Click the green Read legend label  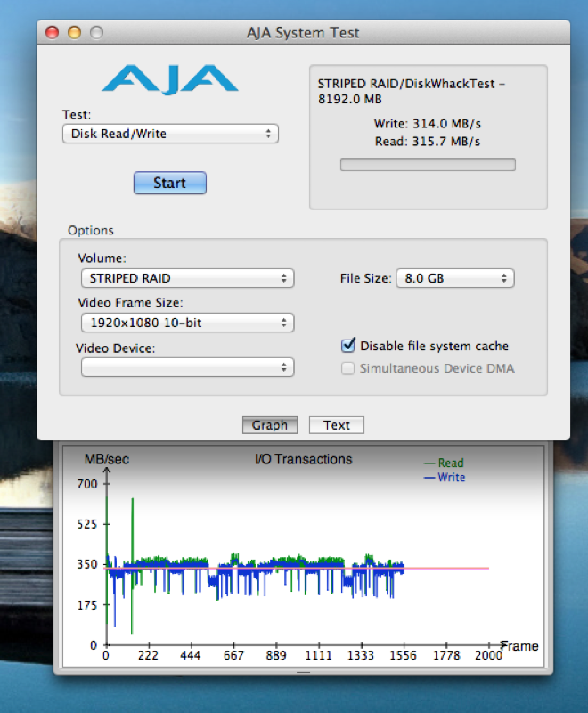450,463
